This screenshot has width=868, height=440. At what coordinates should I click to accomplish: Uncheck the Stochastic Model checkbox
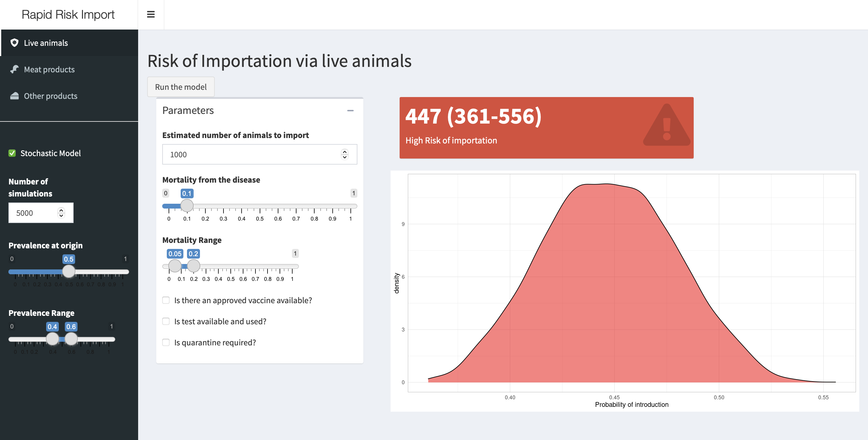tap(12, 153)
